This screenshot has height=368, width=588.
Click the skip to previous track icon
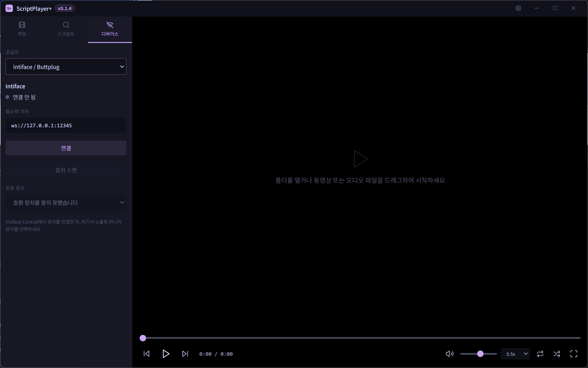coord(147,354)
